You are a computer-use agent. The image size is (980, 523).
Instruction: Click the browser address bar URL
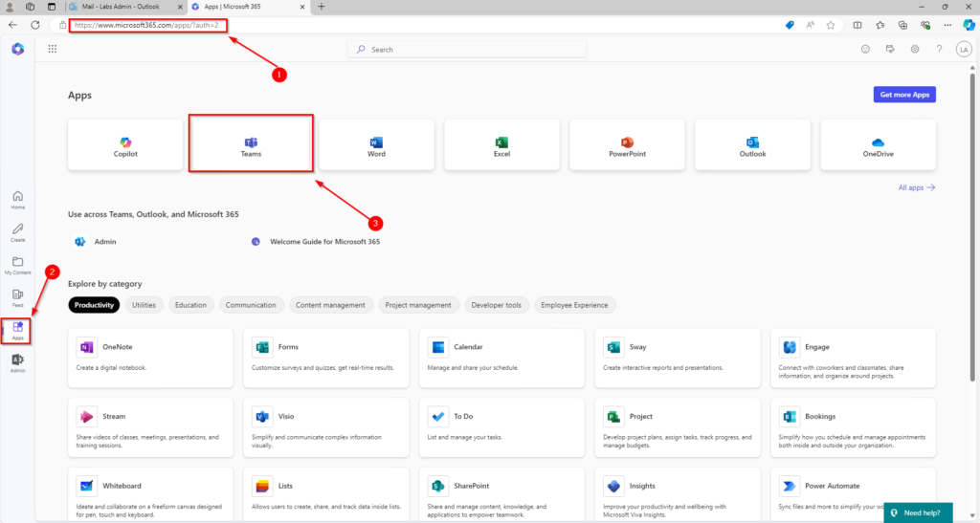pos(146,25)
